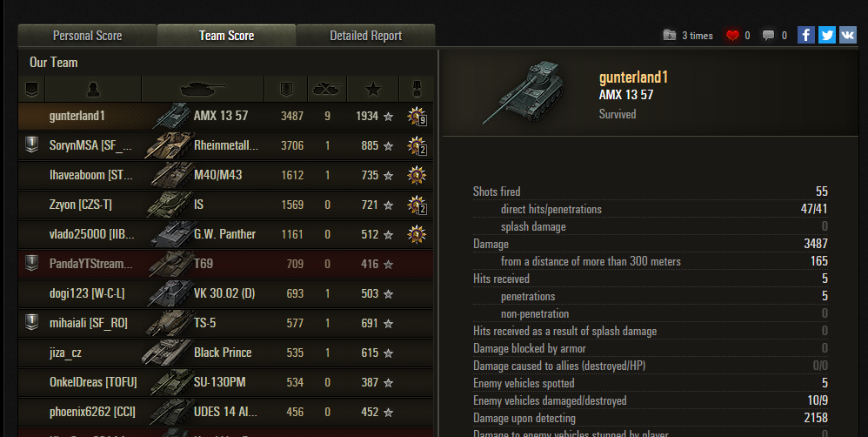Click the red heart likes icon
Screen dimensions: 868x437
click(x=732, y=36)
